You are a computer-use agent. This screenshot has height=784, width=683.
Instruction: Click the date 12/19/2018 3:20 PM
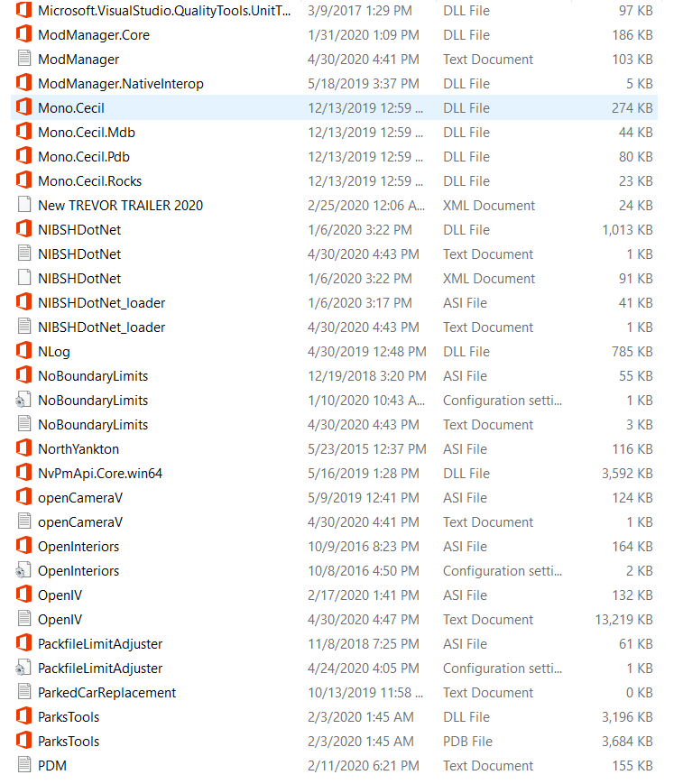tap(367, 376)
